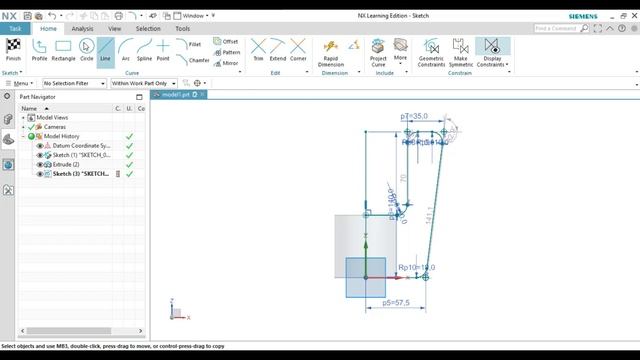This screenshot has width=640, height=360.
Task: Click Make Symmetric
Action: point(461,53)
